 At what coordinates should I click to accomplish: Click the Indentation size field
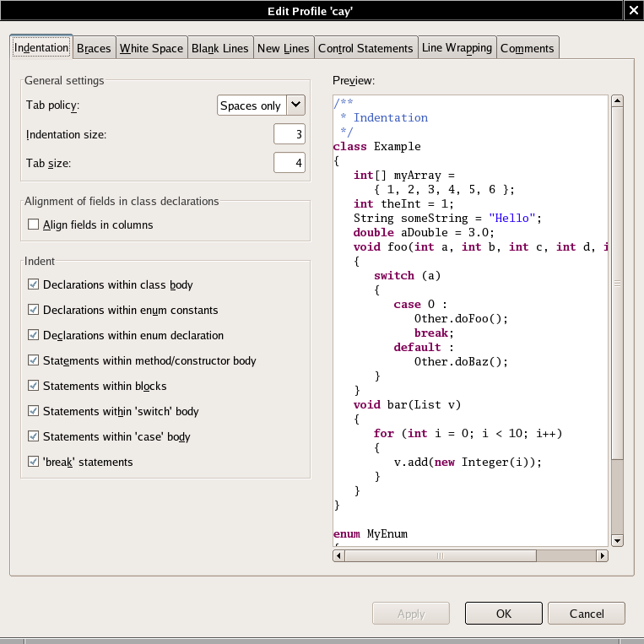pos(289,134)
